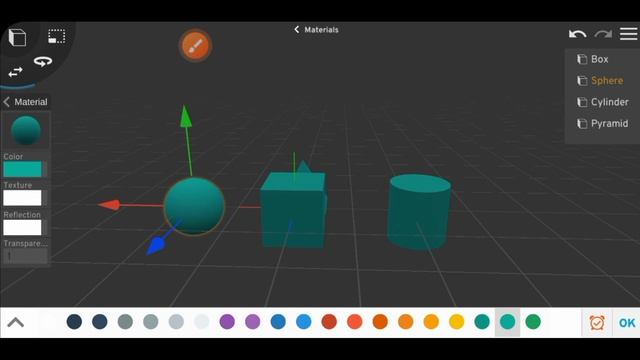The width and height of the screenshot is (640, 360).
Task: Pick the second dark blue swatch
Action: coord(100,322)
